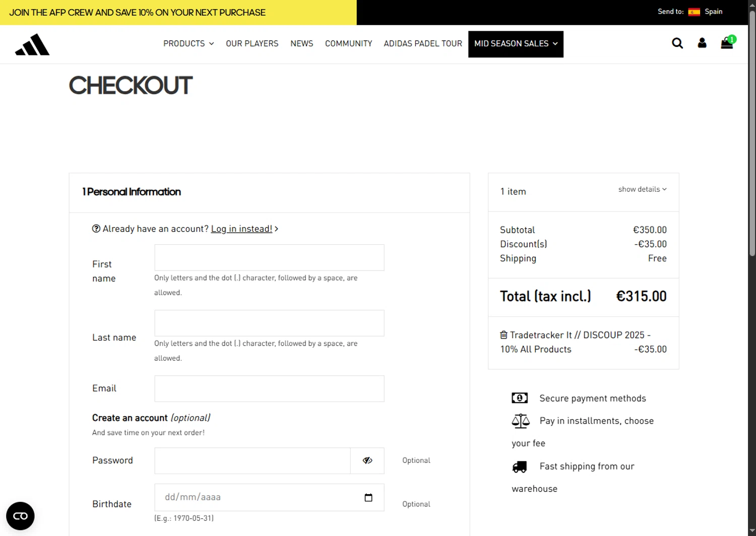The image size is (756, 536).
Task: Click the accessibility widget button
Action: (20, 516)
